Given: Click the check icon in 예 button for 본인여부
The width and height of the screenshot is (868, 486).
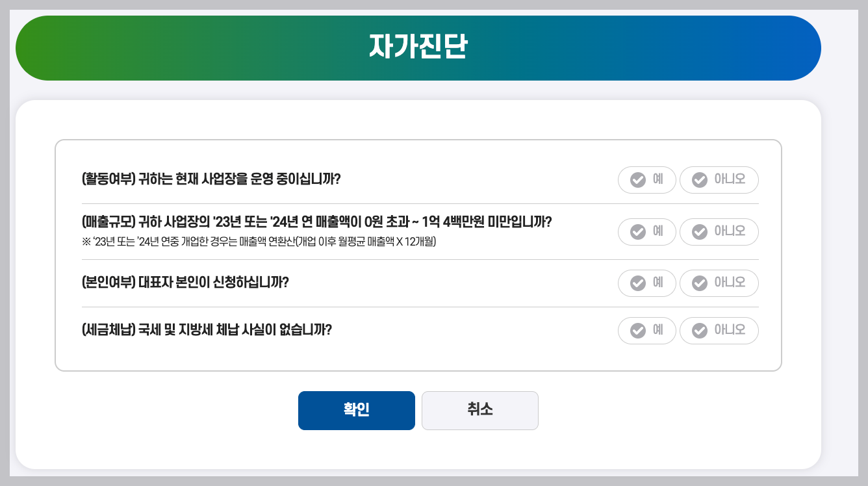Looking at the screenshot, I should (637, 283).
